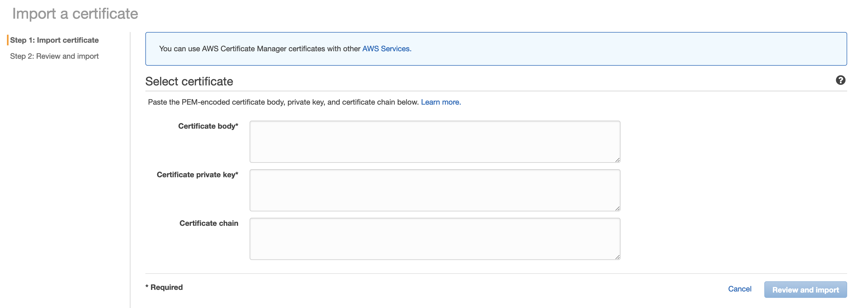Click resize handle of Certificate private key field
Screen dimensions: 868x308
pos(617,208)
